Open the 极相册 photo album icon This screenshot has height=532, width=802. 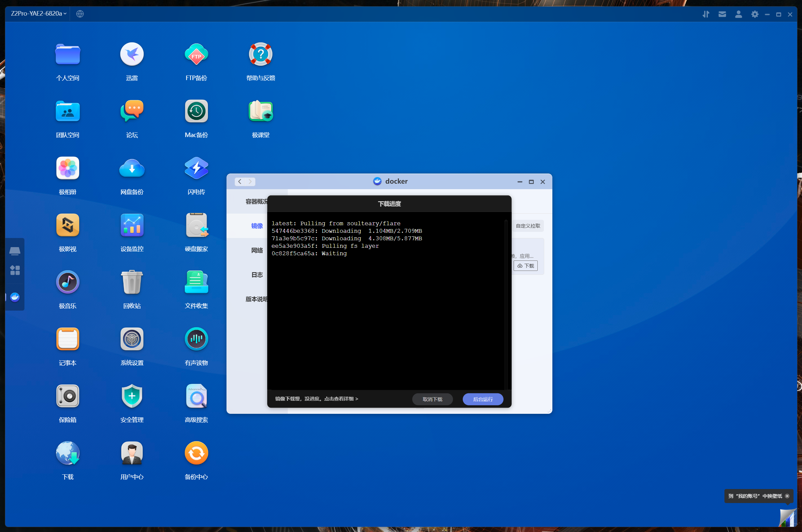pyautogui.click(x=67, y=169)
